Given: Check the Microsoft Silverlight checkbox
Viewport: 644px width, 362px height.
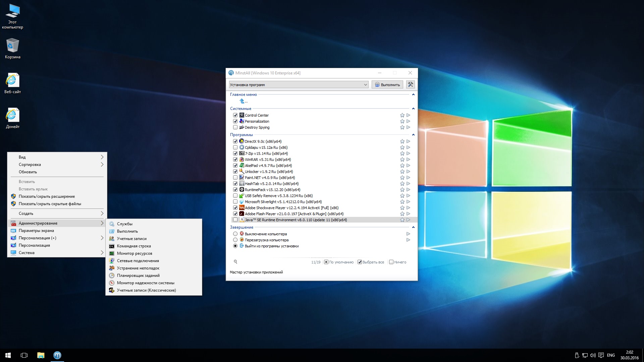Looking at the screenshot, I should click(235, 202).
